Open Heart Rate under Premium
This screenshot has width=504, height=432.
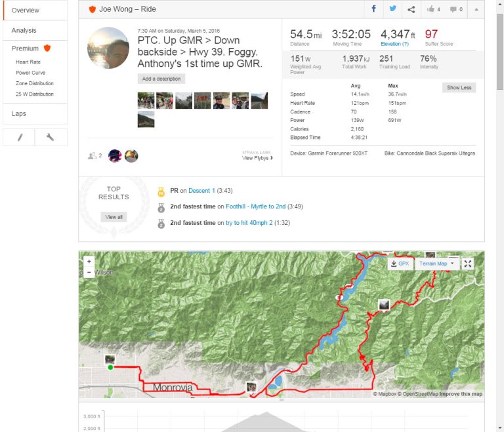28,62
